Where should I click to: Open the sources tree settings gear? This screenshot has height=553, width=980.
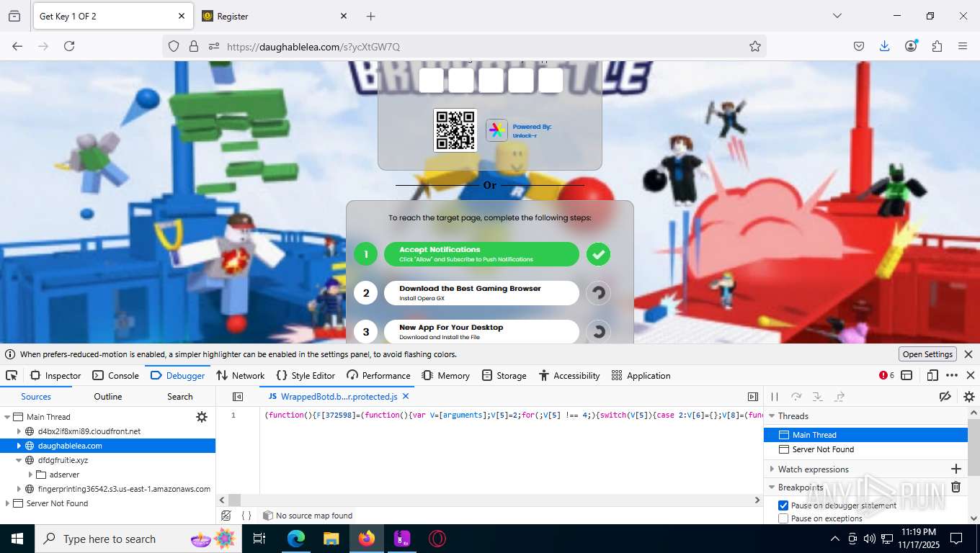202,417
